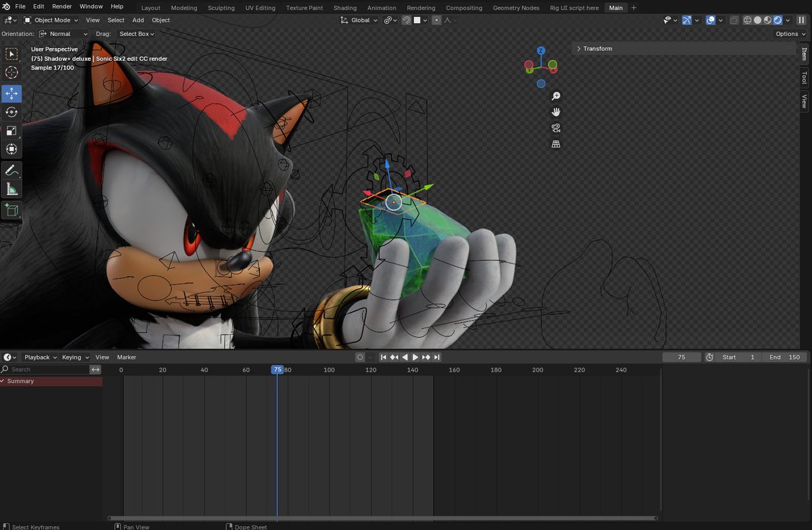Viewport: 812px width, 530px height.
Task: Click the current frame field 75
Action: (681, 357)
